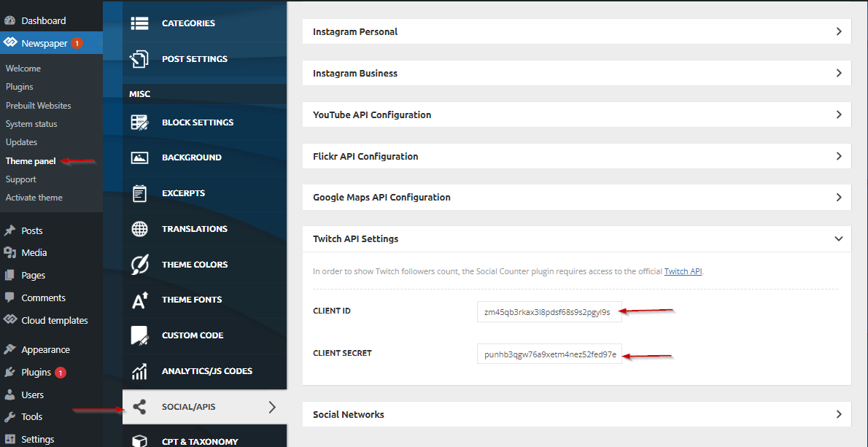
Task: Click the Client ID input field
Action: 550,311
